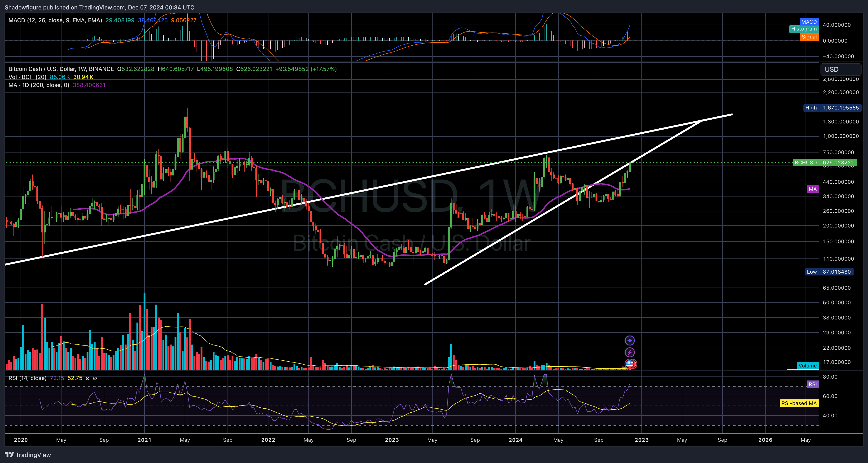Click 110.000000 on the price scale
Image resolution: width=868 pixels, height=463 pixels.
coord(838,259)
